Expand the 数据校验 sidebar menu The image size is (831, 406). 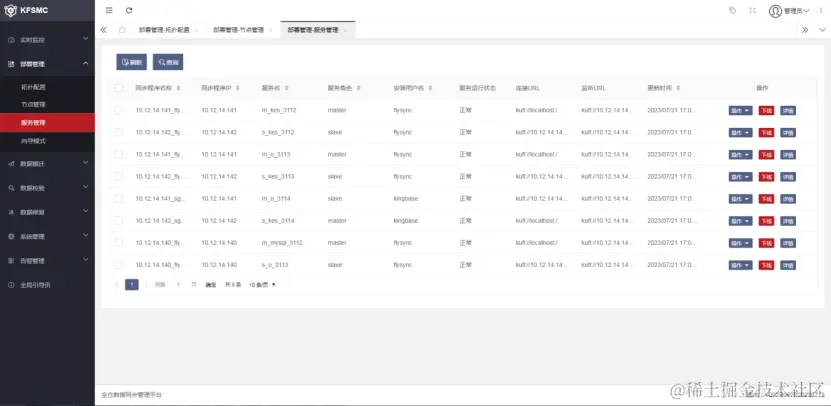(x=48, y=188)
